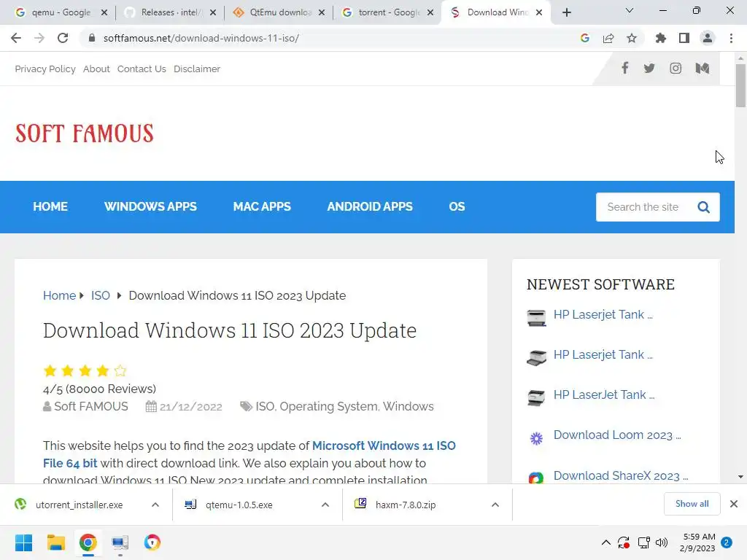Click ISO in breadcrumb
747x560 pixels.
(101, 296)
